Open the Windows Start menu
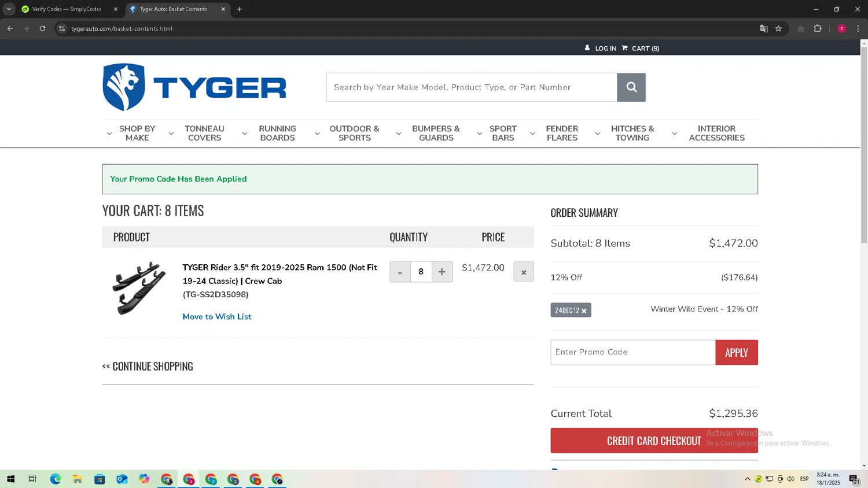Screen dimensions: 868x488 [10, 479]
